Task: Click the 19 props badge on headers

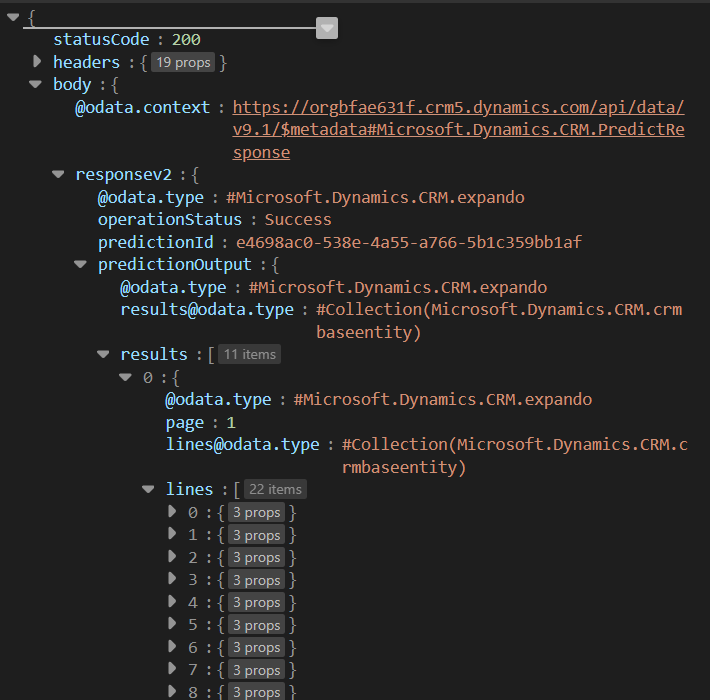Action: 182,62
